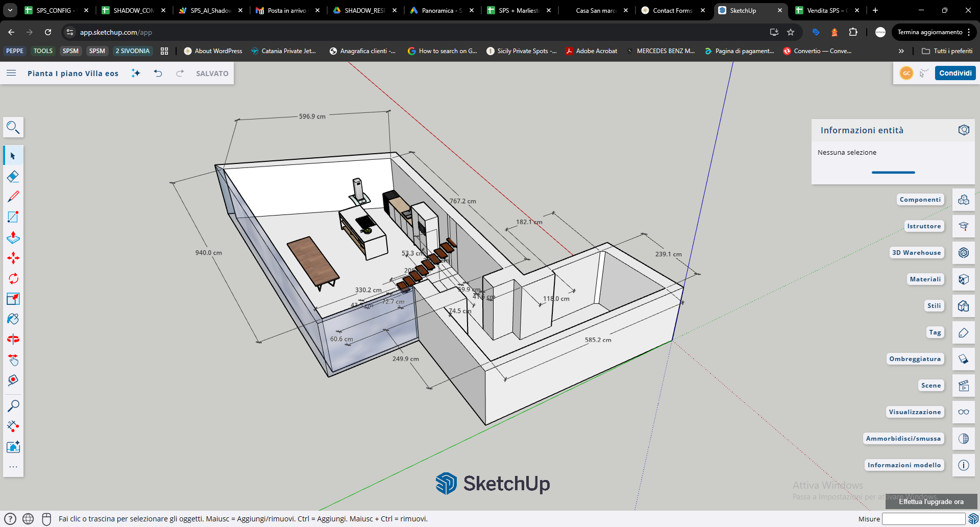Open the hamburger main menu
This screenshot has width=980, height=527.
(x=11, y=73)
